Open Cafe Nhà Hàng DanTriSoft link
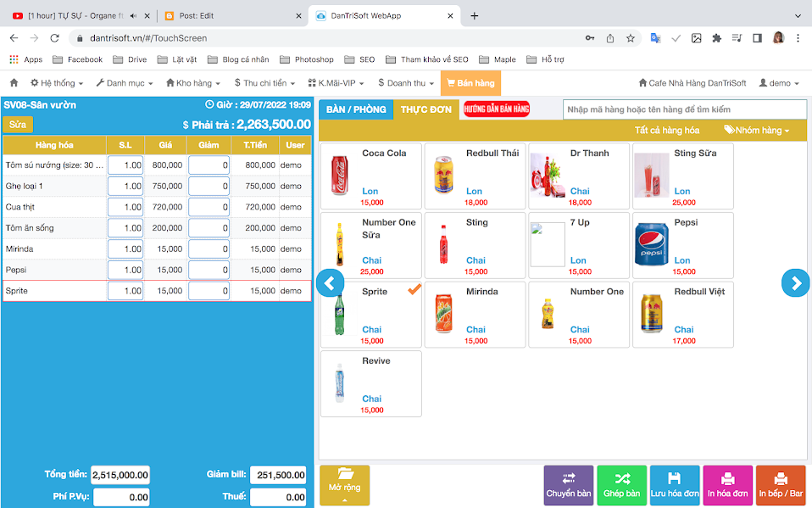 click(692, 83)
